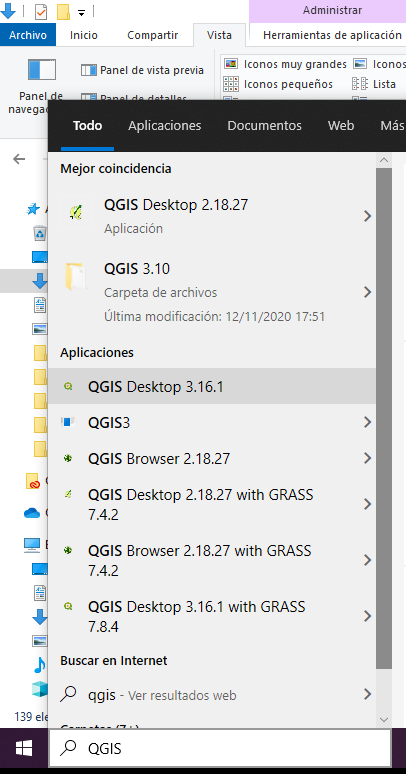Click the QGIS 3.10 folder icon
406x774 pixels.
(76, 276)
